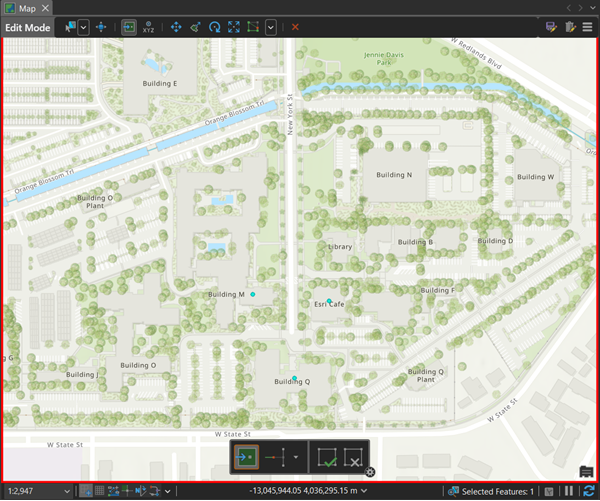The image size is (600, 501).
Task: Click the direction distance constraint tool
Action: pos(276,457)
